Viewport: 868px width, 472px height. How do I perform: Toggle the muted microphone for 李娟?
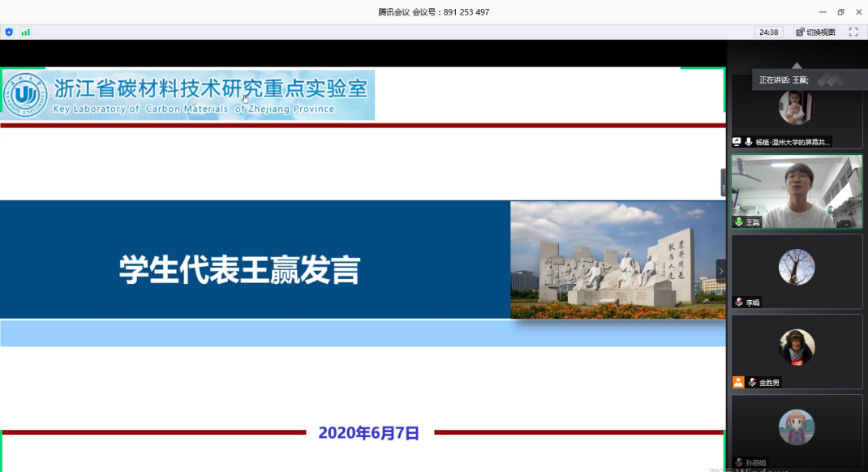pyautogui.click(x=738, y=302)
